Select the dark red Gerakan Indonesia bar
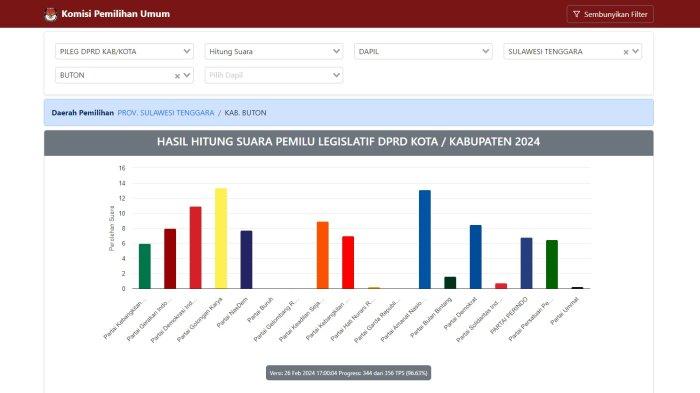Viewport: 700px width, 393px height. click(170, 259)
